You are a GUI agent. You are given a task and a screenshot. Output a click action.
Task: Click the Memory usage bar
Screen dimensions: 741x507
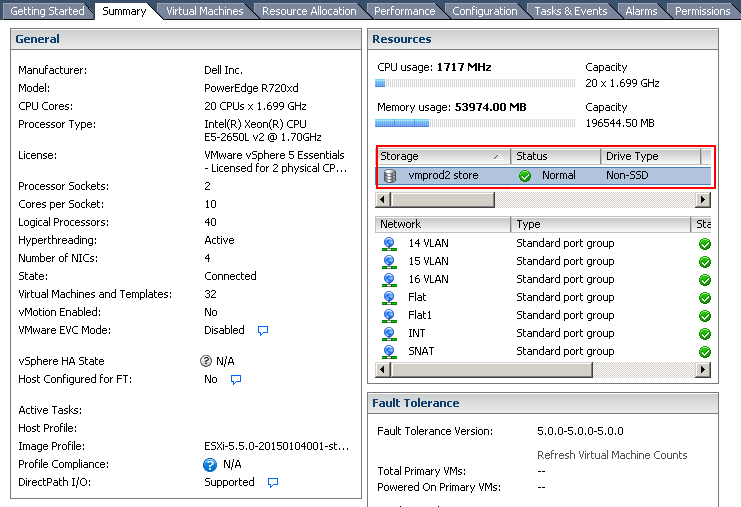tap(475, 123)
